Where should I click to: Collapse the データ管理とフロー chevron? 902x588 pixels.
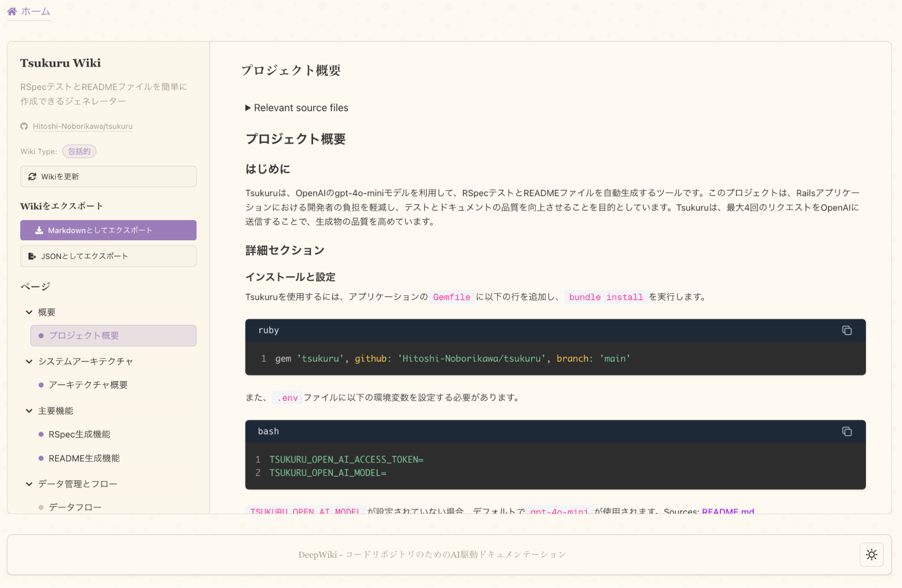pyautogui.click(x=29, y=484)
